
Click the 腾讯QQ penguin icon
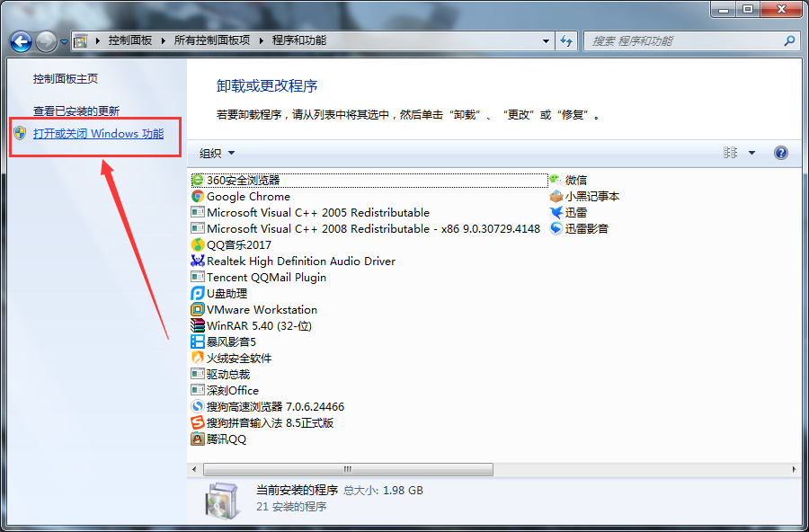click(x=198, y=439)
